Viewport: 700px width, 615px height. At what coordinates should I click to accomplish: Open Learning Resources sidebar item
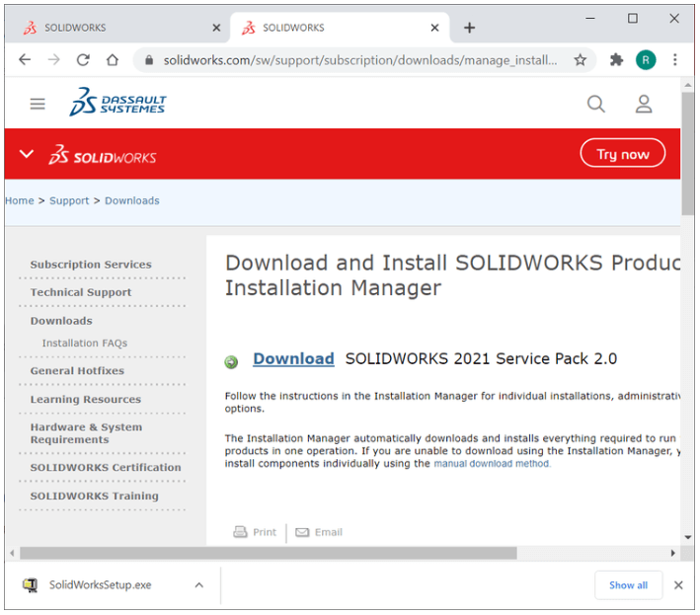pyautogui.click(x=86, y=400)
